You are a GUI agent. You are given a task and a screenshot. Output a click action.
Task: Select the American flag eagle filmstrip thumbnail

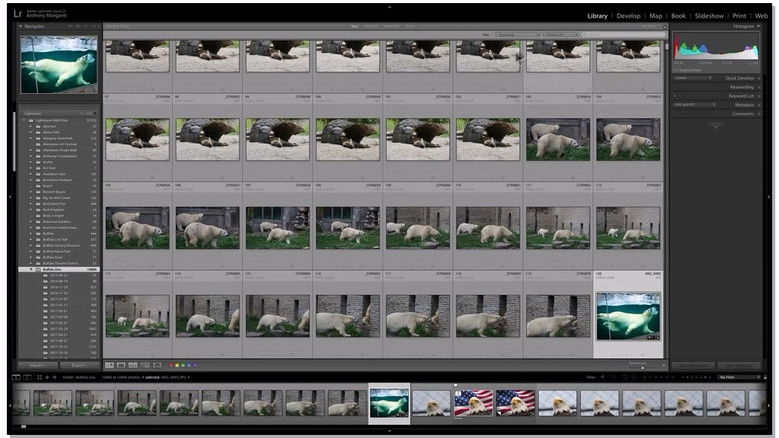(x=474, y=402)
